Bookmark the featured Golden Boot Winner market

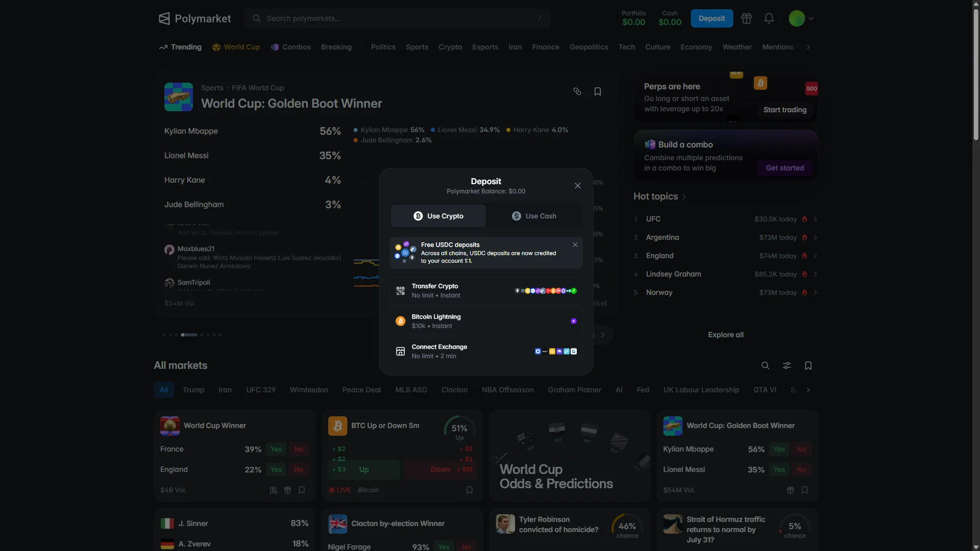597,91
